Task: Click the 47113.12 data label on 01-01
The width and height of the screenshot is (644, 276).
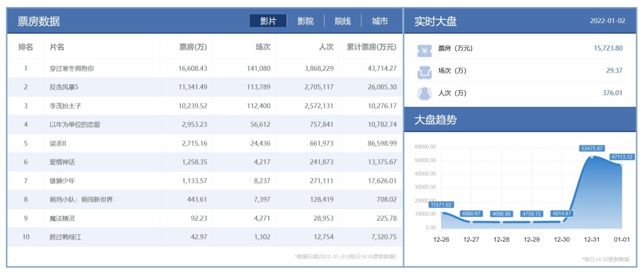Action: (x=622, y=157)
